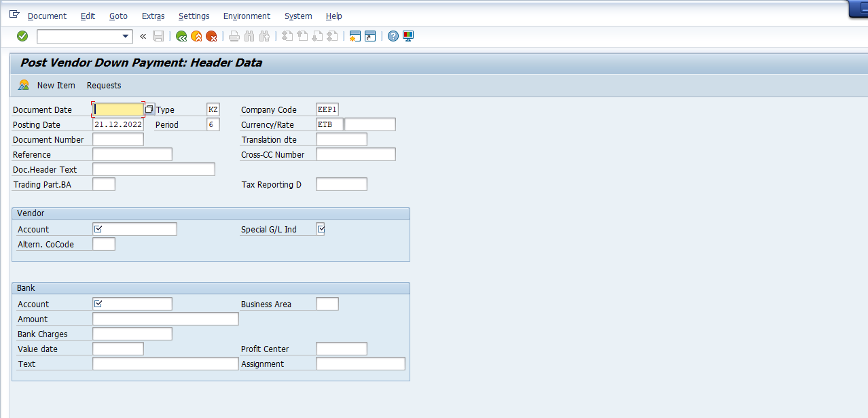Click the red Cancel icon
The height and width of the screenshot is (418, 868).
tap(211, 36)
